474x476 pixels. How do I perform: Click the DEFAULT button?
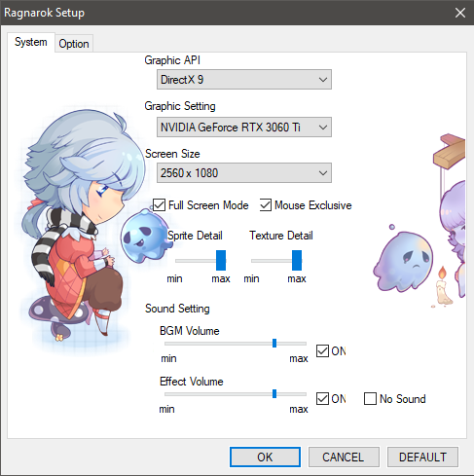(422, 457)
